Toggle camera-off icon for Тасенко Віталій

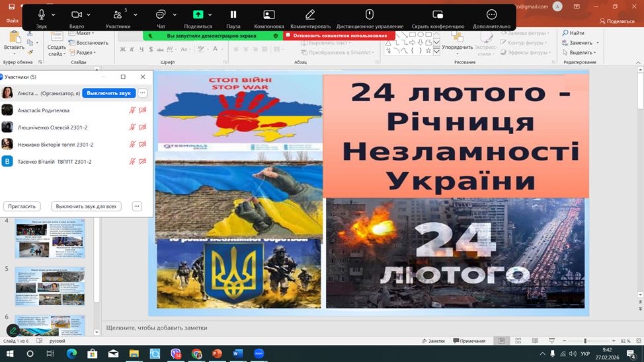click(143, 161)
